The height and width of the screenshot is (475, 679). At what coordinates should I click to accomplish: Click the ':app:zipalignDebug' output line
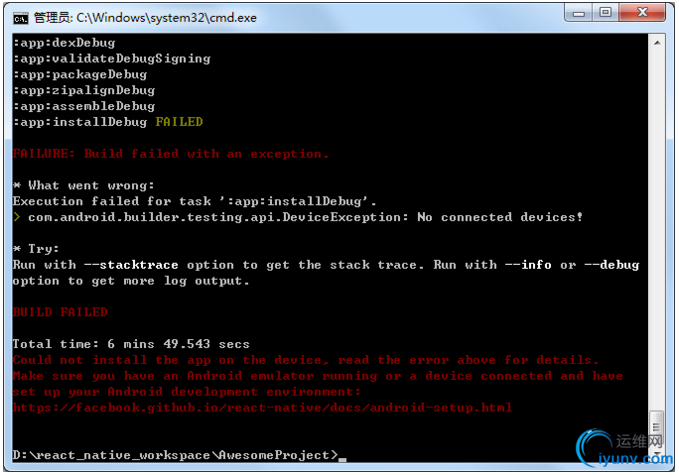coord(84,90)
